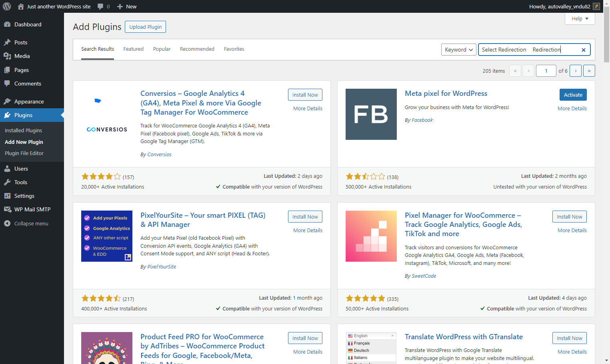Switch to Popular tab
This screenshot has height=364, width=610.
pyautogui.click(x=162, y=49)
